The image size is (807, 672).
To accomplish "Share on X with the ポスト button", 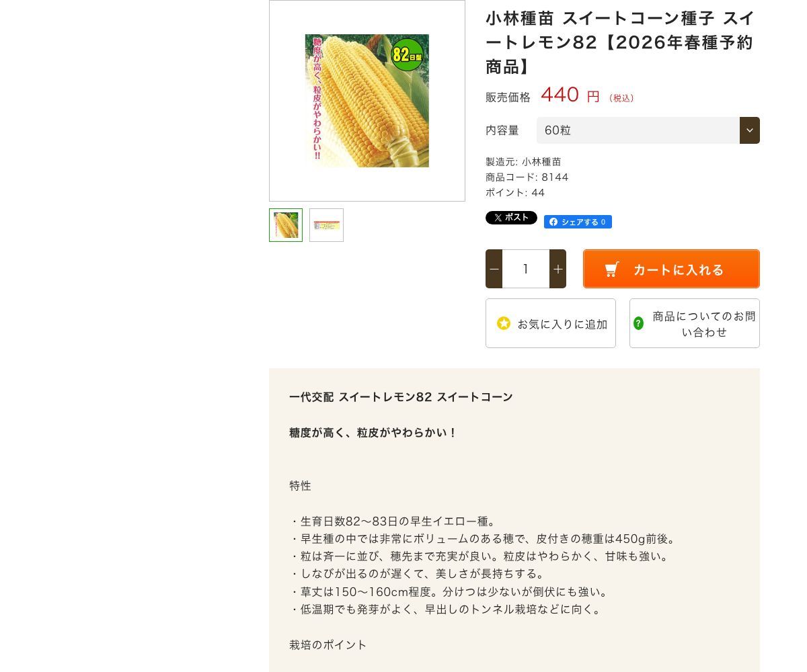I will tap(511, 218).
